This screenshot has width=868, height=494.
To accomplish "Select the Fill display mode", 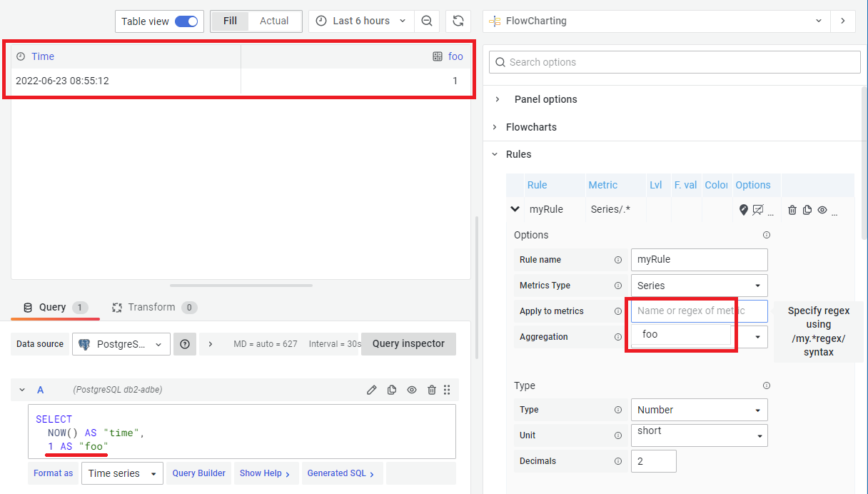I will pyautogui.click(x=230, y=21).
